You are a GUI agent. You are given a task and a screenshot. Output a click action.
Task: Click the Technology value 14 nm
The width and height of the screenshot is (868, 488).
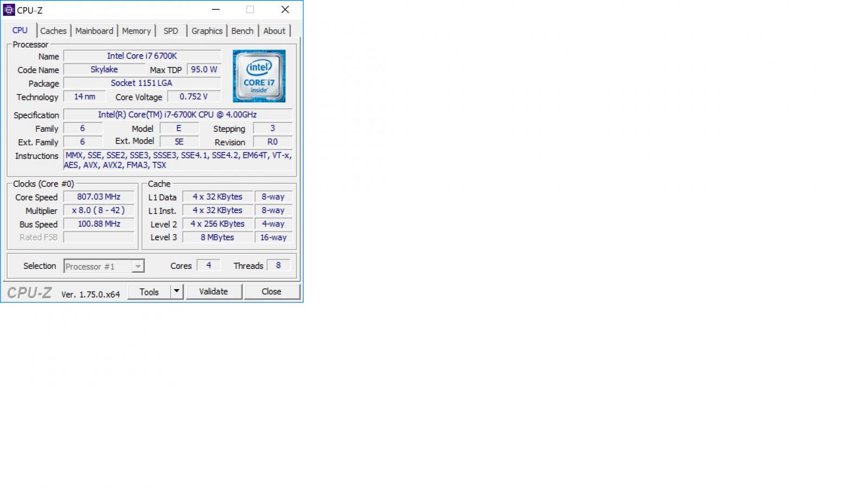84,97
